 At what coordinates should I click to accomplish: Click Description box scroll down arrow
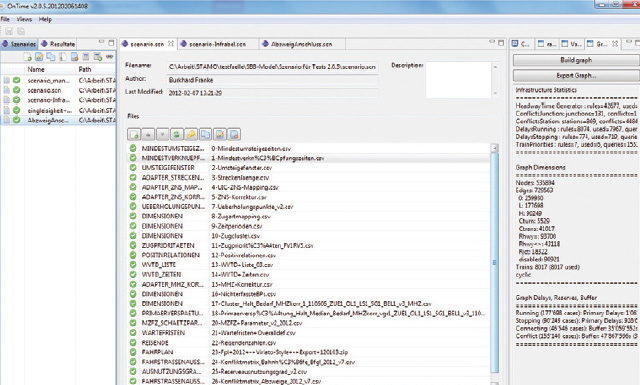tap(496, 93)
